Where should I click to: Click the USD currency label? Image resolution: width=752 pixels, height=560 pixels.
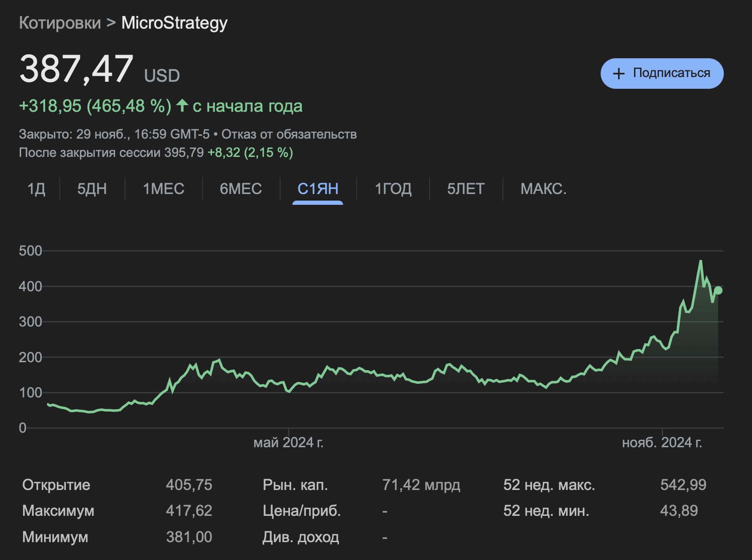click(x=162, y=76)
